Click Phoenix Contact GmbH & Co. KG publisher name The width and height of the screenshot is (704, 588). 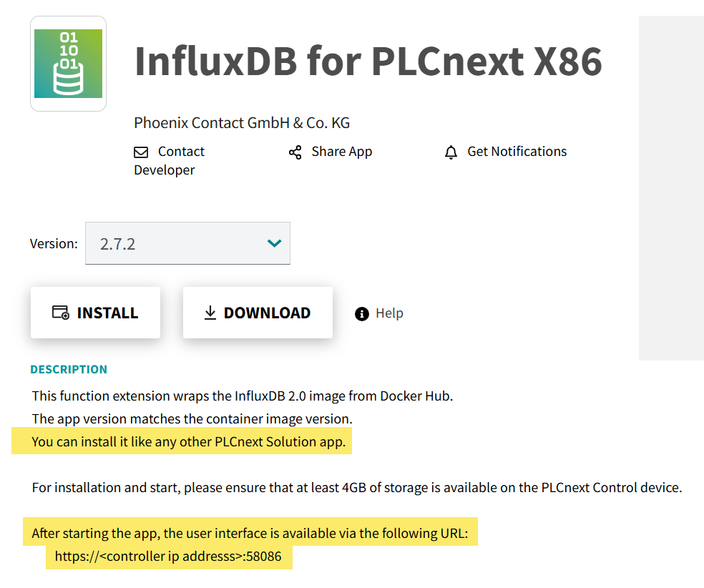click(x=242, y=123)
